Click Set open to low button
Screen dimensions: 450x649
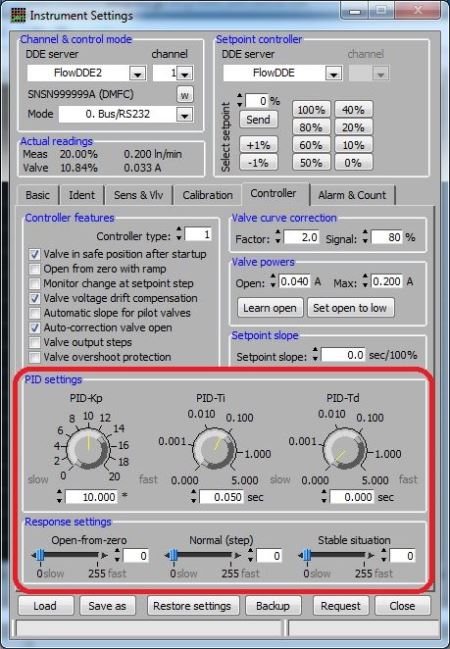[350, 308]
